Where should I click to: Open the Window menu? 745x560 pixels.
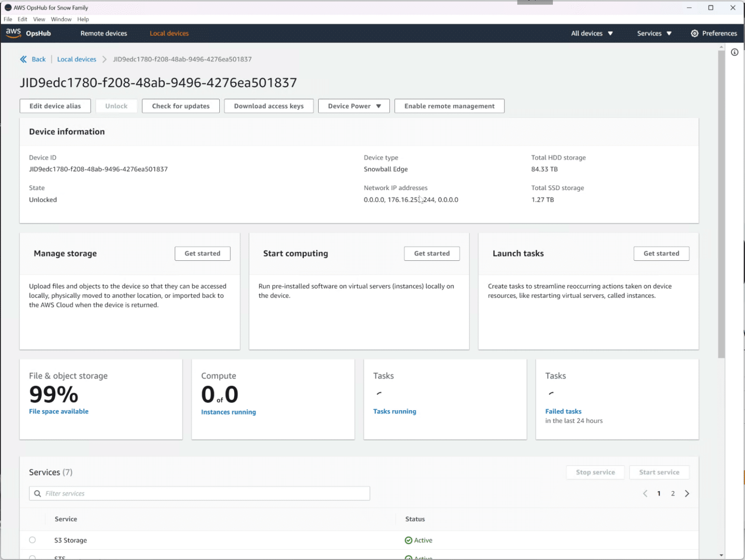pyautogui.click(x=61, y=19)
